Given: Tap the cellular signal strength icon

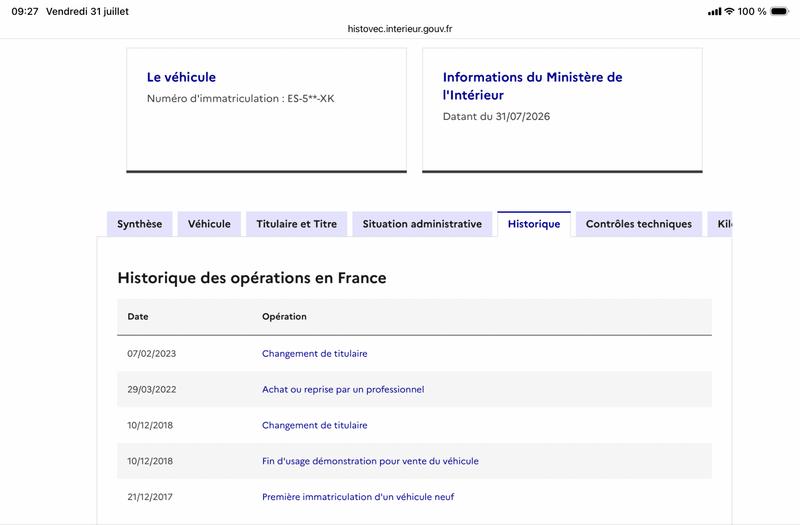Looking at the screenshot, I should (x=714, y=11).
